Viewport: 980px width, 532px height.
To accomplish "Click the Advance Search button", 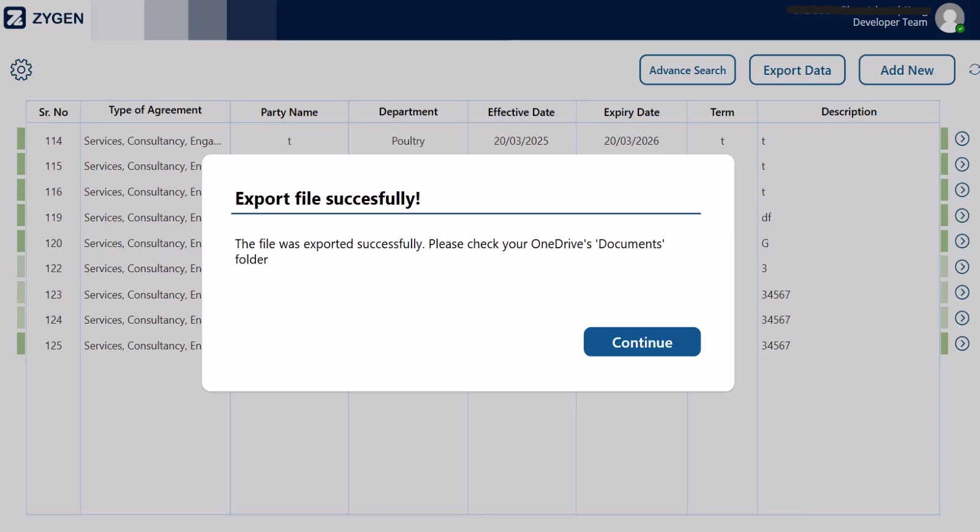I will pyautogui.click(x=687, y=70).
